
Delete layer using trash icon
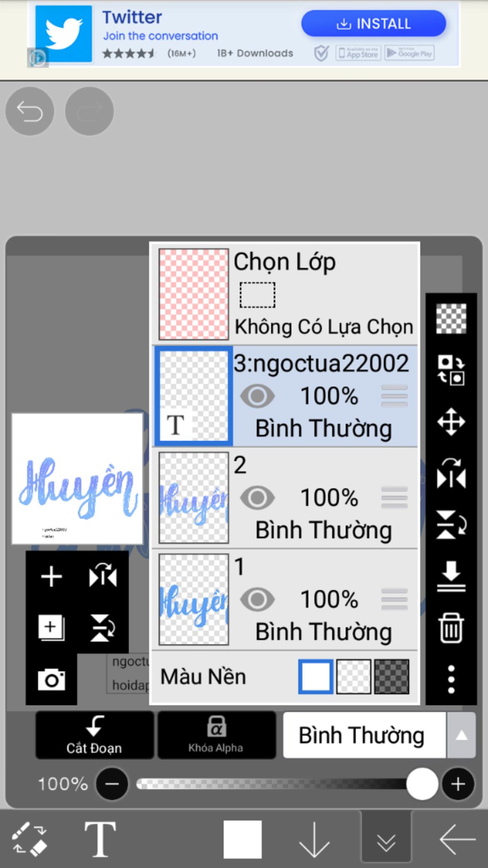coord(451,628)
